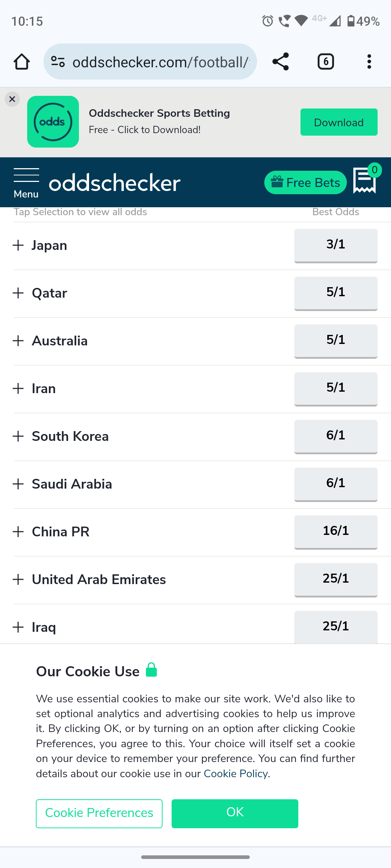Expand the Qatar selection row
The image size is (391, 868).
18,293
